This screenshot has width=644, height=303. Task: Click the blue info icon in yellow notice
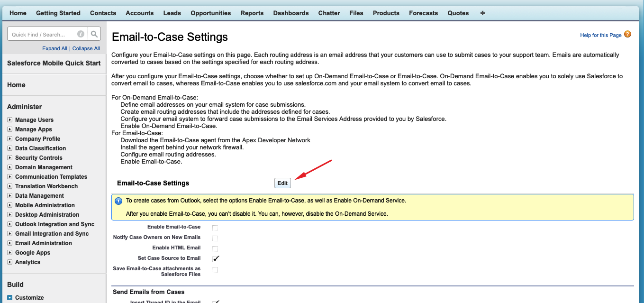point(118,201)
